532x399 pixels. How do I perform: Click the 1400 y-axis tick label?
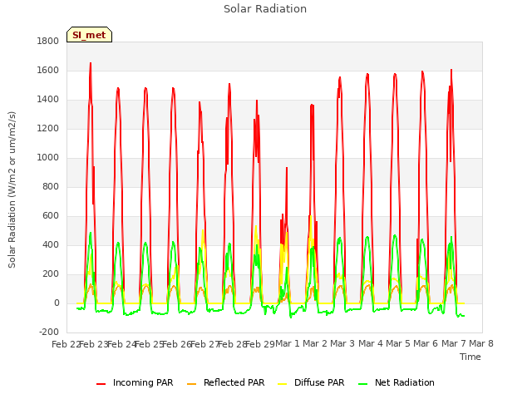[x=48, y=100]
